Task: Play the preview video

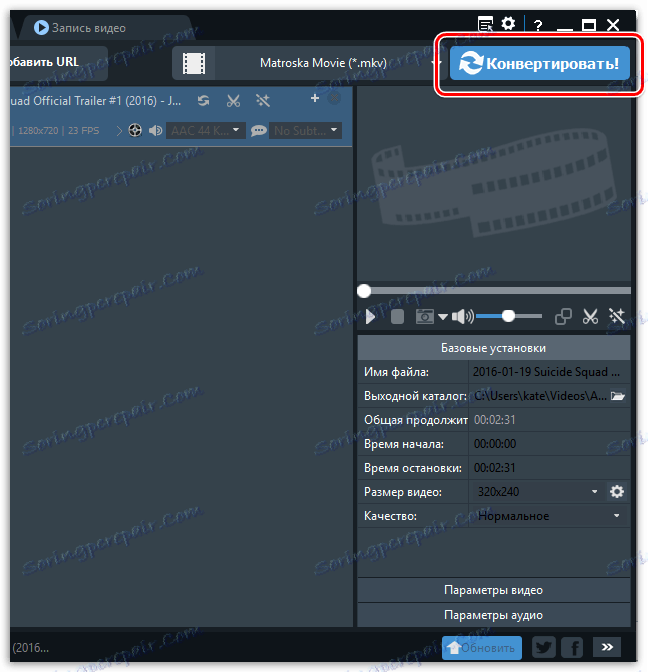Action: click(371, 317)
